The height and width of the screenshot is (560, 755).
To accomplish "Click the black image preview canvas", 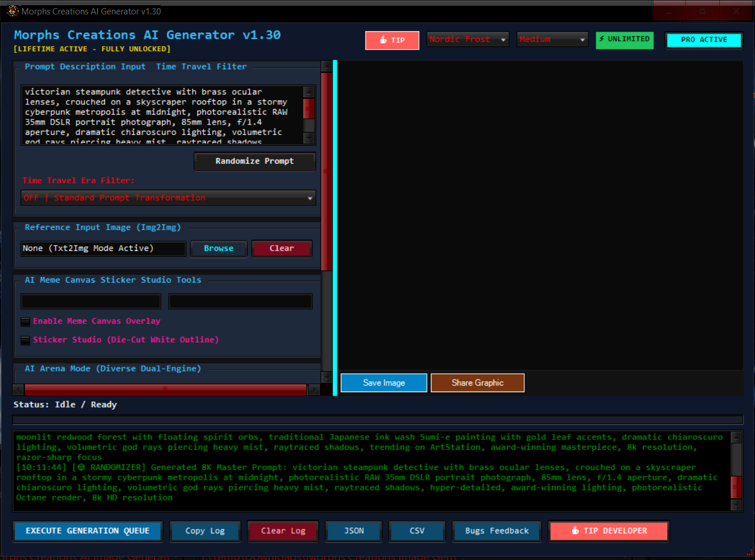I will point(540,216).
